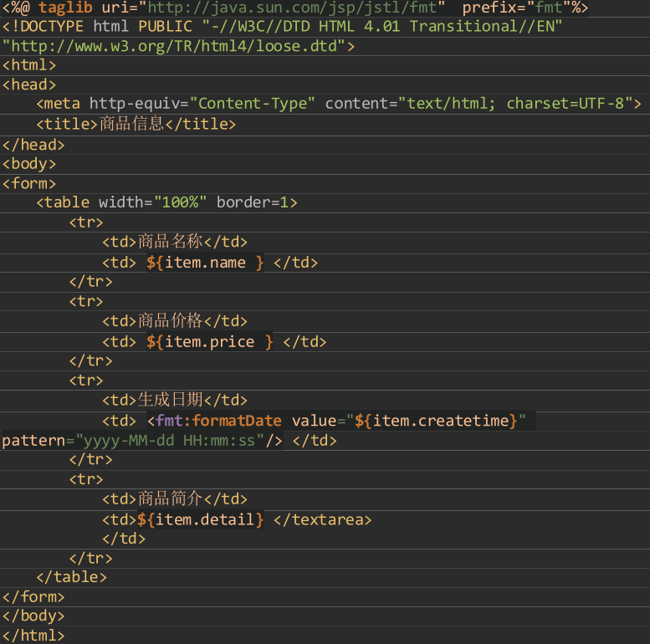
Task: Click the title text 商品信息
Action: (131, 124)
